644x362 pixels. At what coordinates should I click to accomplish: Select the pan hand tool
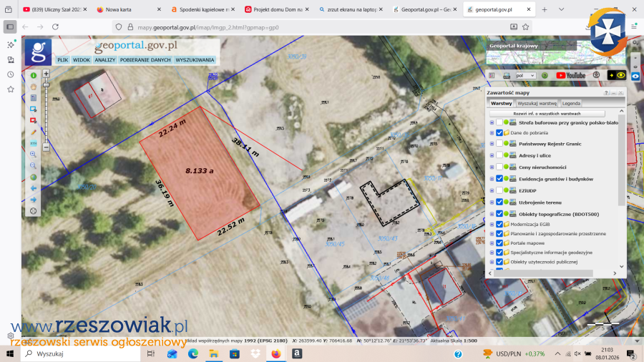pos(33,87)
